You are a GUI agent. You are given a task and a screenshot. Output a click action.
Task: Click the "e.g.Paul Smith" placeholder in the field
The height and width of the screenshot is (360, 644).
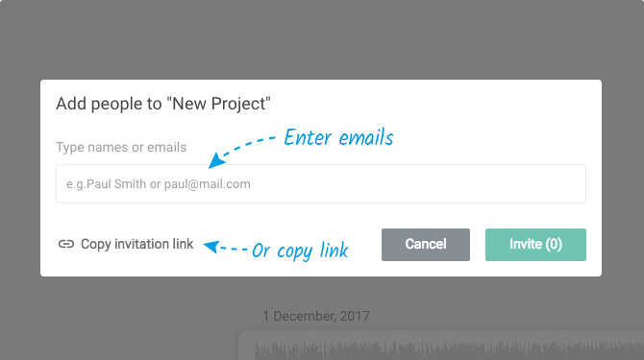click(107, 184)
